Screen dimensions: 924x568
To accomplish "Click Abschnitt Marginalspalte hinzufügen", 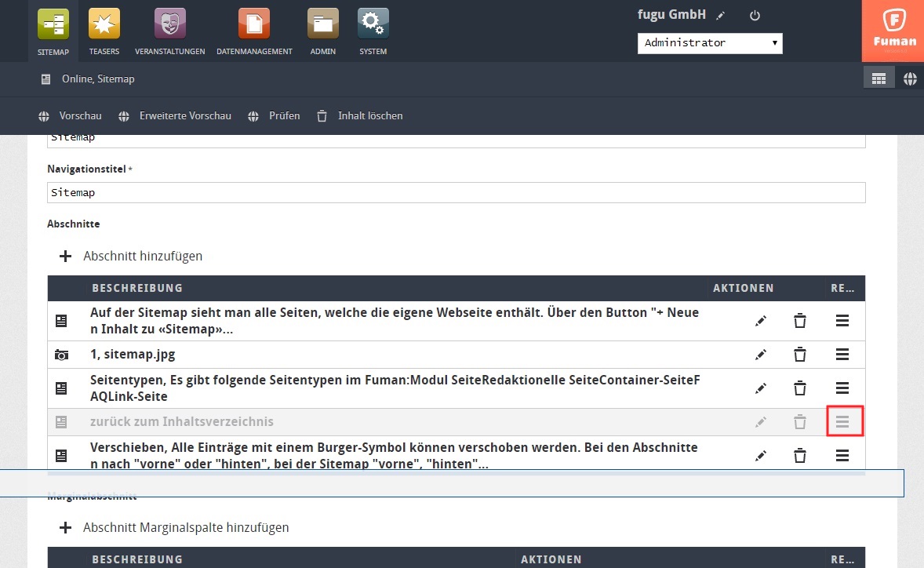I will click(175, 527).
